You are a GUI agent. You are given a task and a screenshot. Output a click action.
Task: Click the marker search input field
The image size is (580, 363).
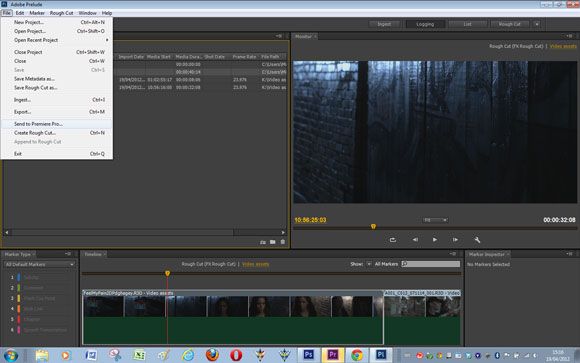431,264
